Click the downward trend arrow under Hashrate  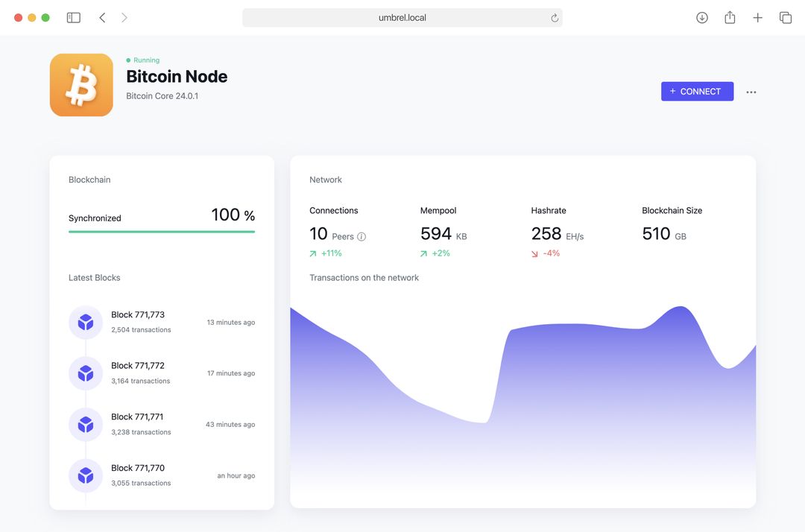(x=534, y=253)
